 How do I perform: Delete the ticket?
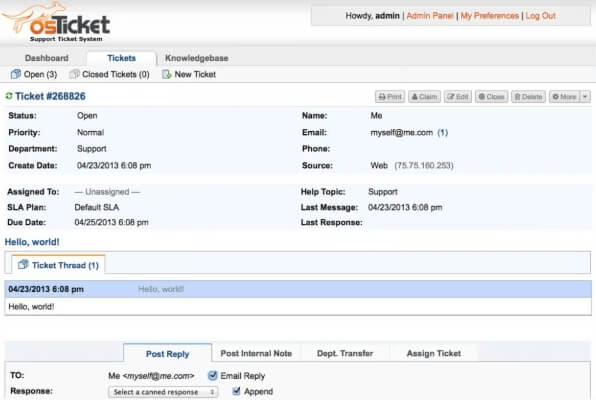528,97
